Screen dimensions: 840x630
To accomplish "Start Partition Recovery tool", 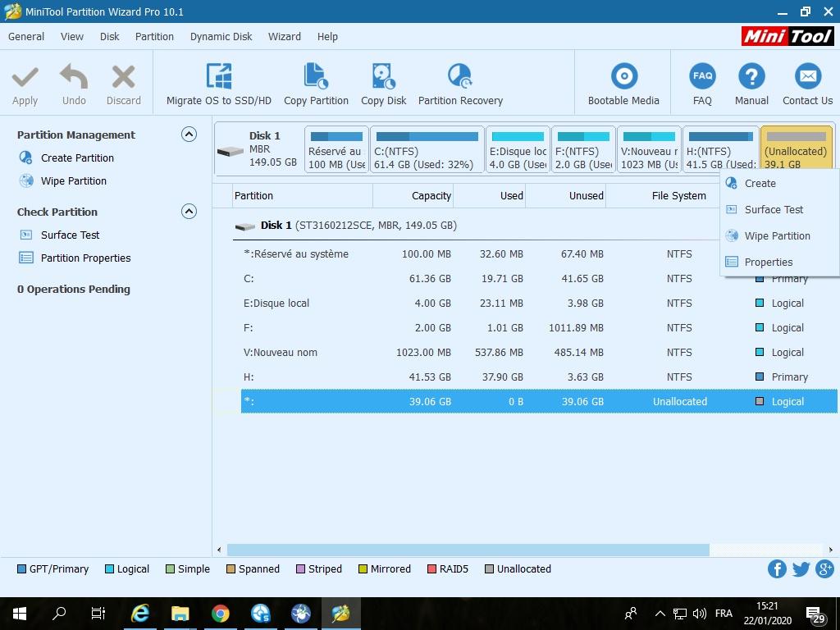I will coord(460,84).
